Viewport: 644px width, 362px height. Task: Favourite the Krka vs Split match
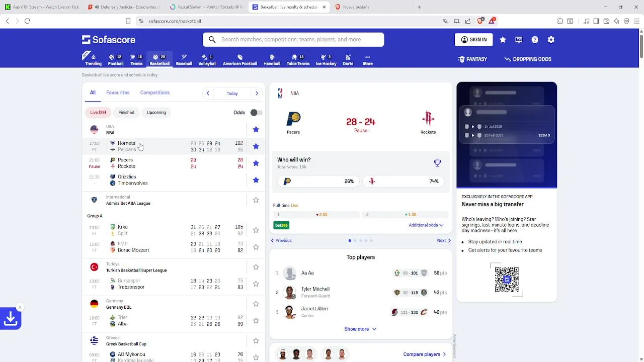256,230
